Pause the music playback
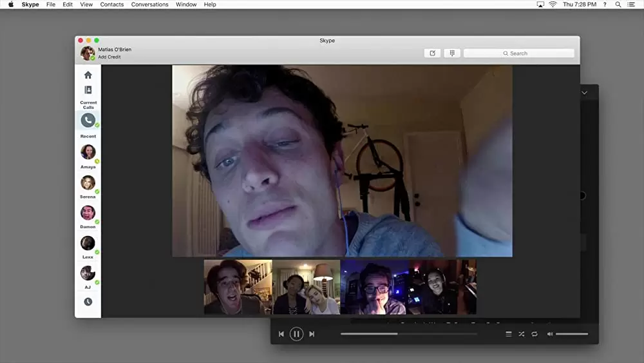Screen dimensions: 644x363 pyautogui.click(x=296, y=334)
